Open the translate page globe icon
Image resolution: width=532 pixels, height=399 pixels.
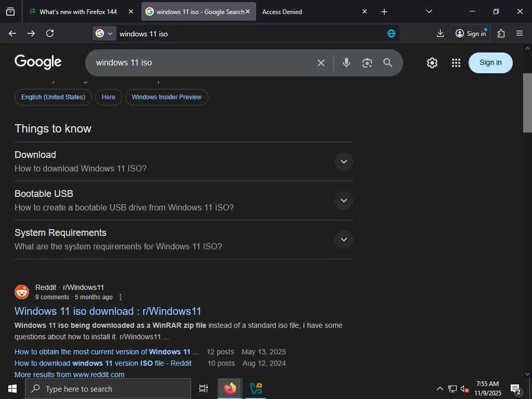pos(391,33)
